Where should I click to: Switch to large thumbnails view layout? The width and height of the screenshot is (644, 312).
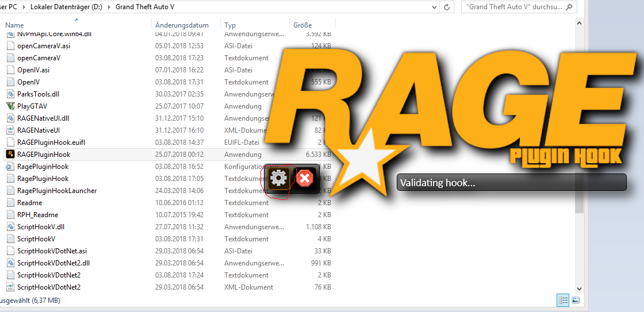tap(575, 301)
